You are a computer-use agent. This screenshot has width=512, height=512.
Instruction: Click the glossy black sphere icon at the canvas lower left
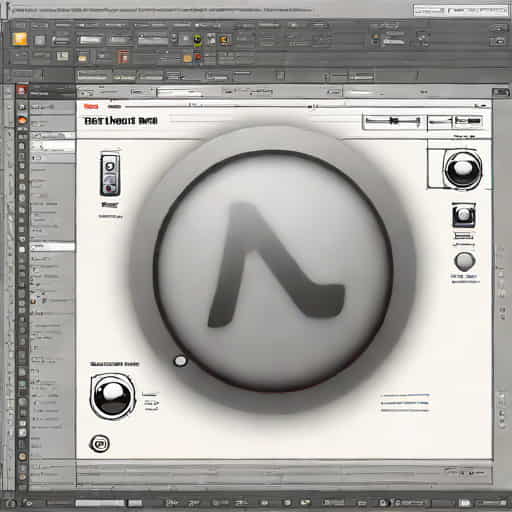113,397
